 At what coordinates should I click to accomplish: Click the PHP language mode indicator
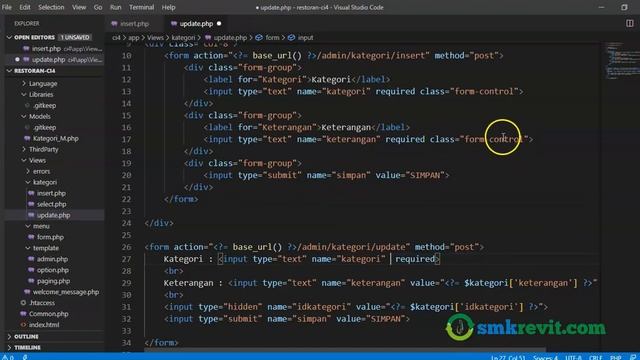coord(616,357)
